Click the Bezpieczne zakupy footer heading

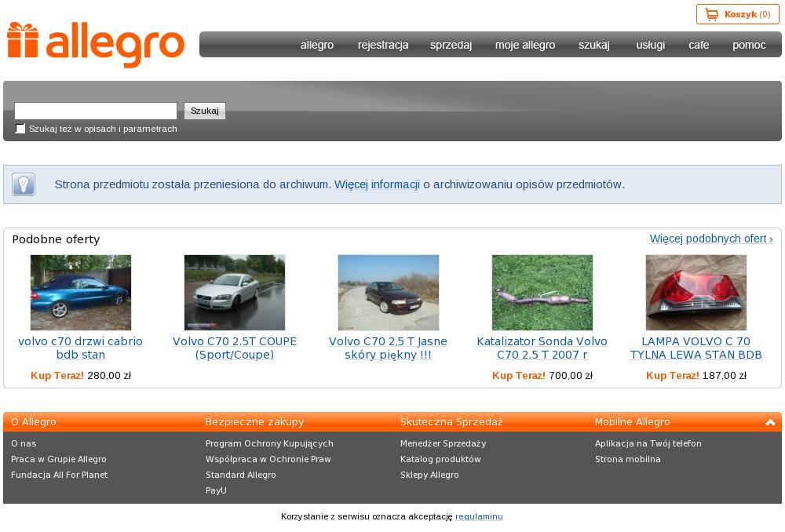(x=255, y=422)
